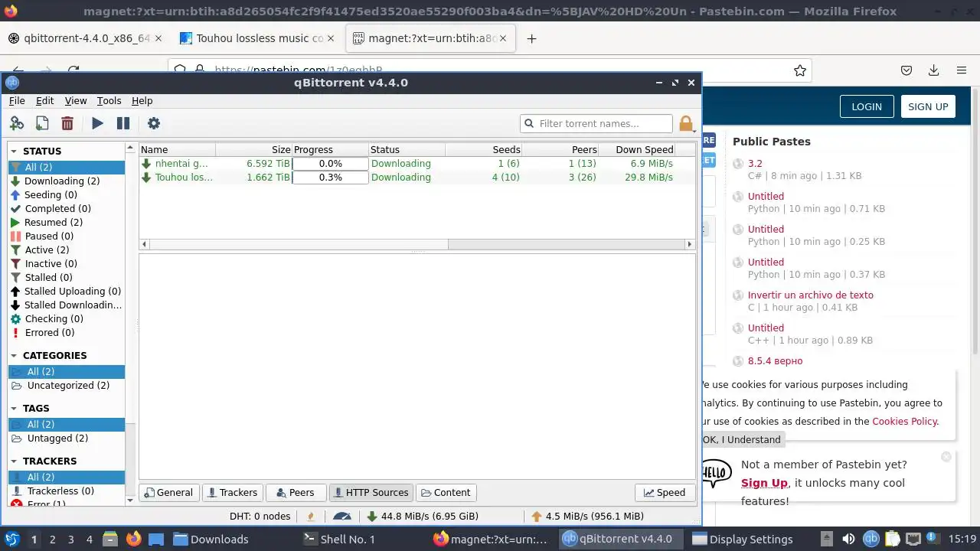Click the Firefox bookmark star icon
Image resolution: width=980 pixels, height=551 pixels.
point(800,70)
